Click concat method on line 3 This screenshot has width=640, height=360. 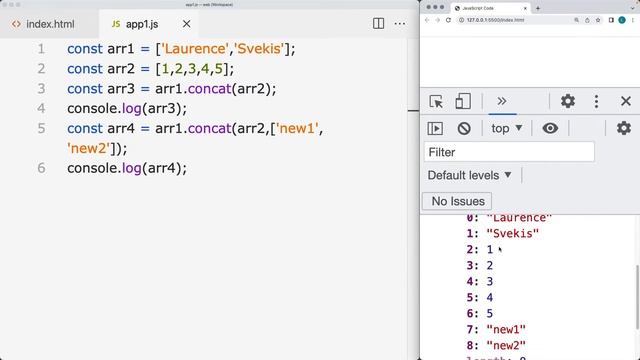(209, 89)
